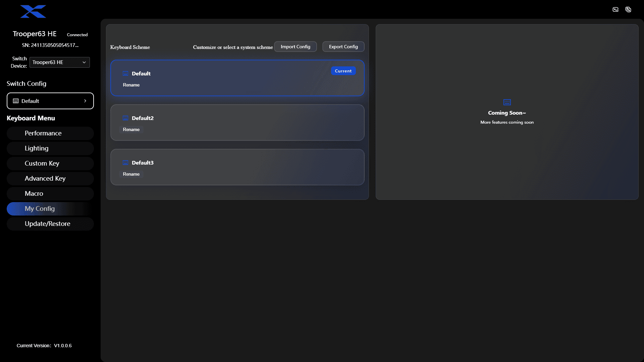Rename the Default2 scheme
The width and height of the screenshot is (644, 362).
click(x=131, y=129)
